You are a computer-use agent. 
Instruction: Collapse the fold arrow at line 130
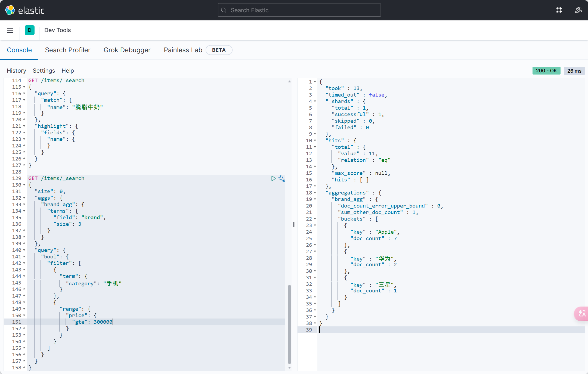tap(24, 185)
